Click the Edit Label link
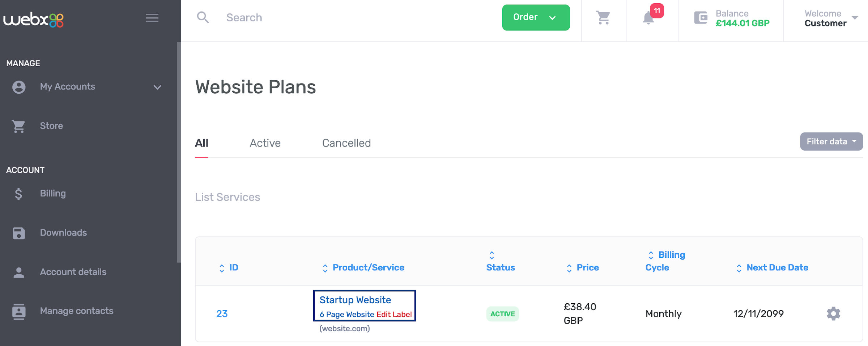This screenshot has height=346, width=868. [x=394, y=314]
